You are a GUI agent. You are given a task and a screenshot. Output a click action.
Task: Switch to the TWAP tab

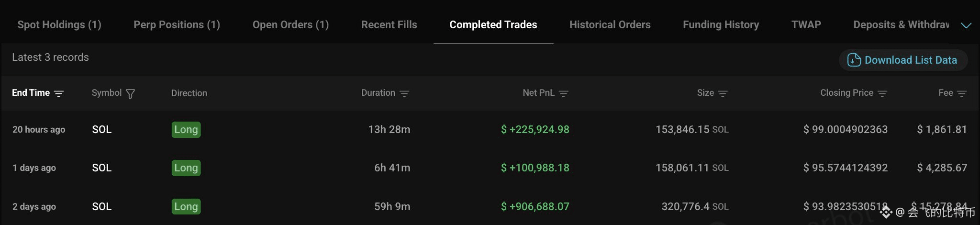pos(806,25)
